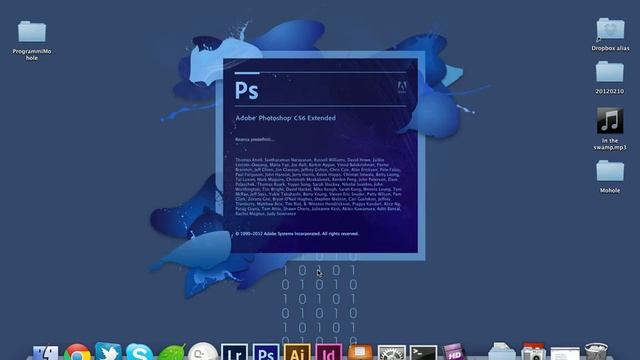Click the Ps logo on the splash screen

click(247, 91)
